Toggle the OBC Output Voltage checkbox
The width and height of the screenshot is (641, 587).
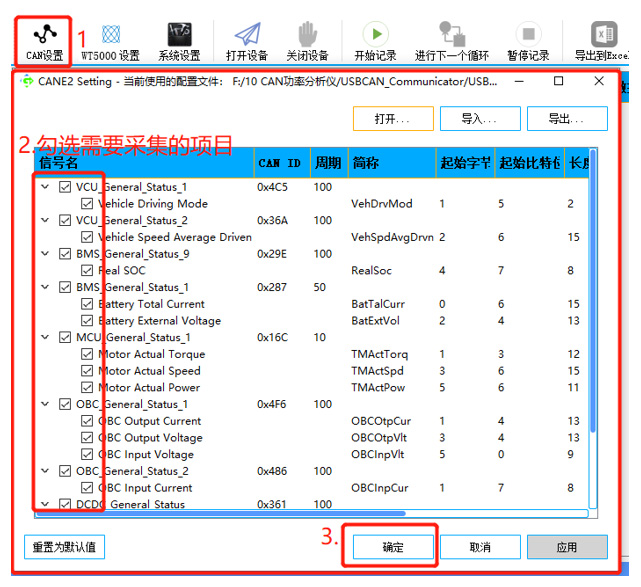click(x=87, y=438)
